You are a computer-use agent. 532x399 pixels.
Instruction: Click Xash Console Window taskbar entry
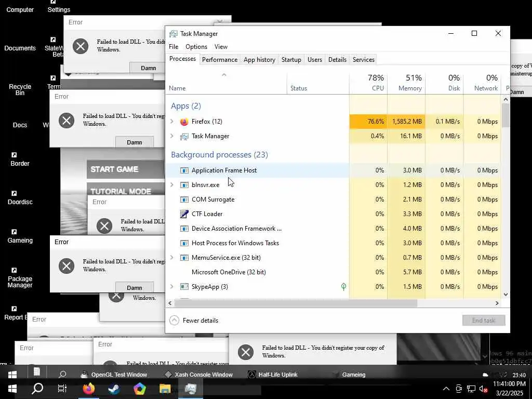coord(199,375)
